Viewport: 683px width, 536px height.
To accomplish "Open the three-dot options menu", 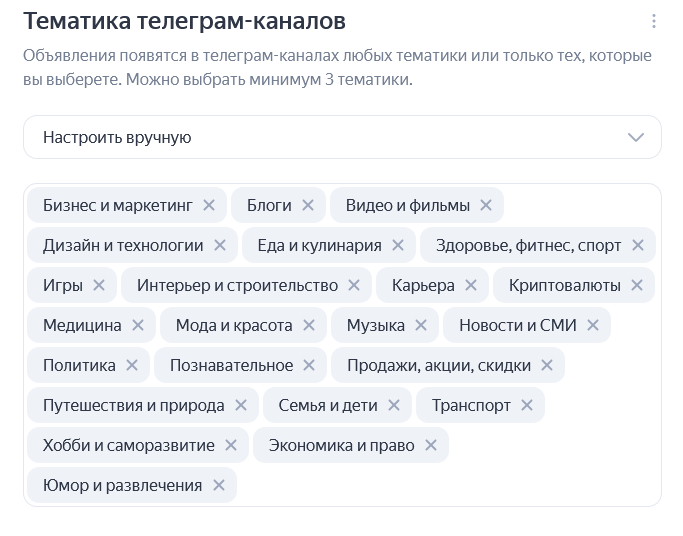I will pos(653,21).
